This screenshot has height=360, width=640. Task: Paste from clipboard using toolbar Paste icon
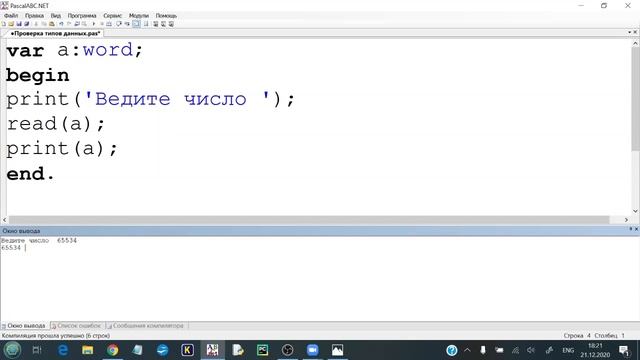(x=51, y=24)
